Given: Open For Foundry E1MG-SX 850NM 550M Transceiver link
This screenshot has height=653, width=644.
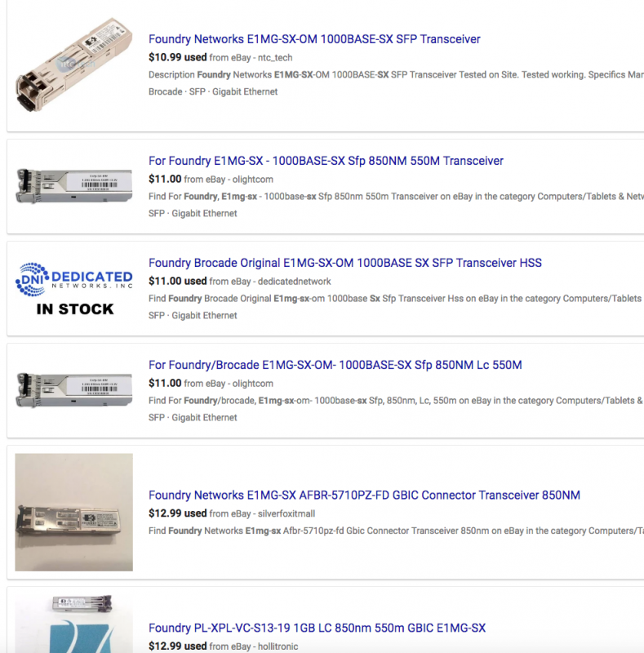Looking at the screenshot, I should click(326, 161).
